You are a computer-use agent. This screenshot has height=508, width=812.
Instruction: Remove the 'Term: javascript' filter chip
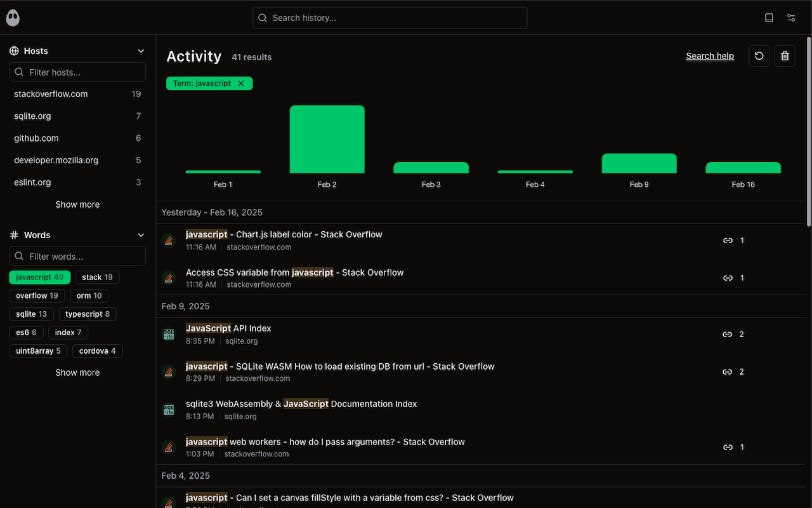pos(241,83)
